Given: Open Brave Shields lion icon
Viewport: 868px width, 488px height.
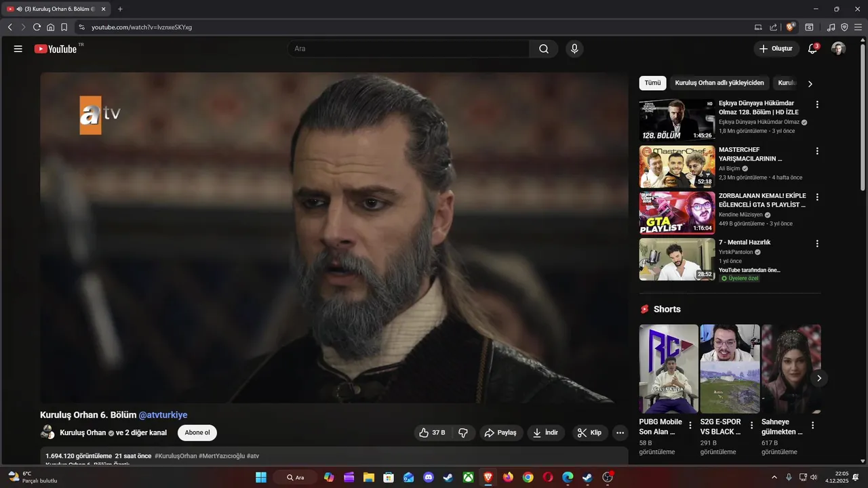Looking at the screenshot, I should (791, 27).
